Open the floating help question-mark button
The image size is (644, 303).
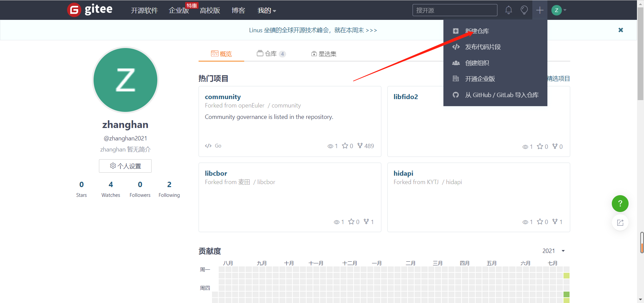point(620,204)
